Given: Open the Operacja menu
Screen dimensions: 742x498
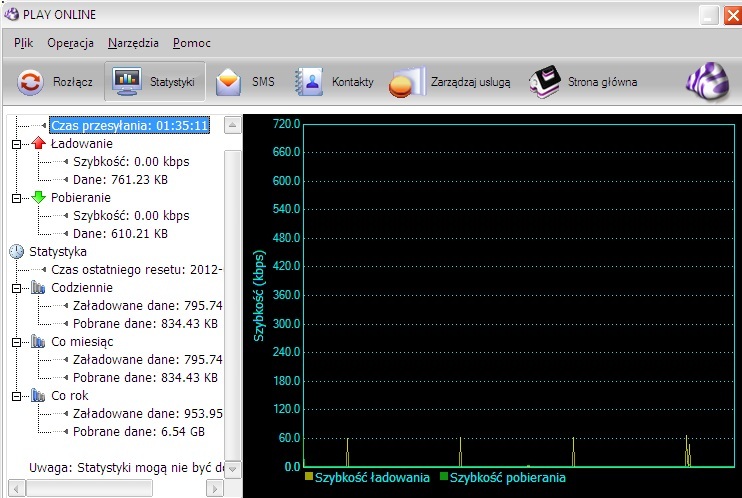Looking at the screenshot, I should (70, 43).
